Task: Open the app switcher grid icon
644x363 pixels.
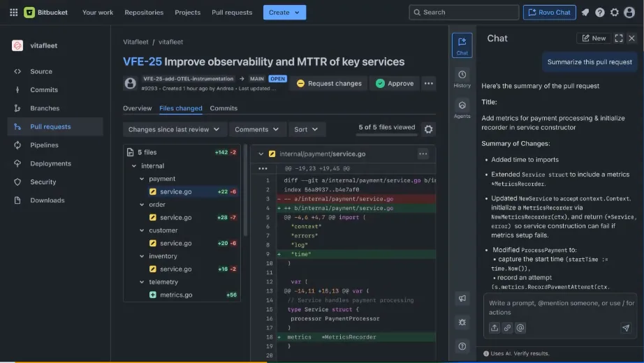Action: 13,13
